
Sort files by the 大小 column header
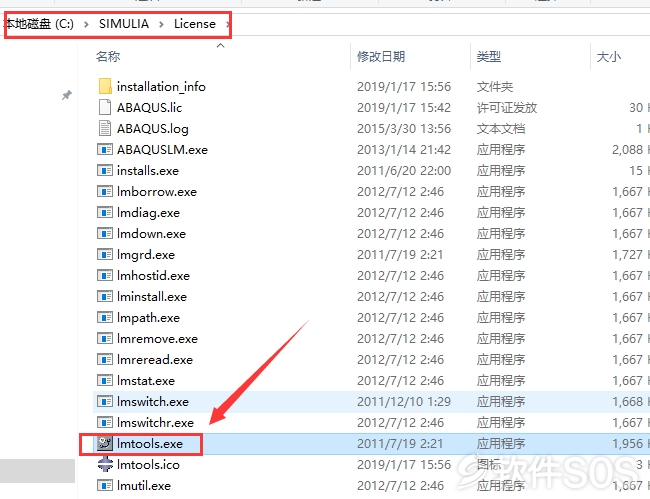[609, 56]
